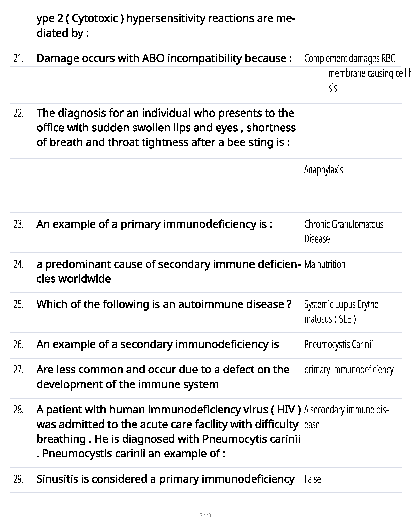Click question number 23
This screenshot has height=532, width=411.
coord(18,224)
